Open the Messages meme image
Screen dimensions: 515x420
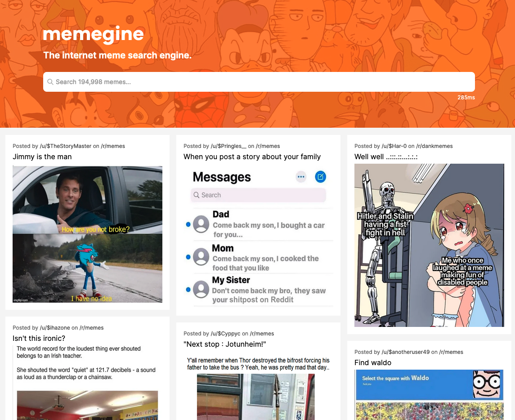(258, 236)
